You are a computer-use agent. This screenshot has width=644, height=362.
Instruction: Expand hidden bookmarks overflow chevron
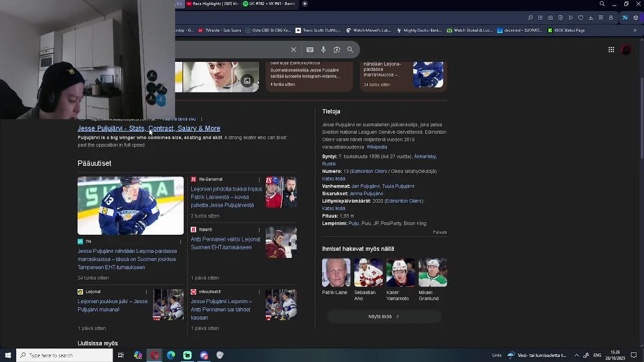[635, 30]
